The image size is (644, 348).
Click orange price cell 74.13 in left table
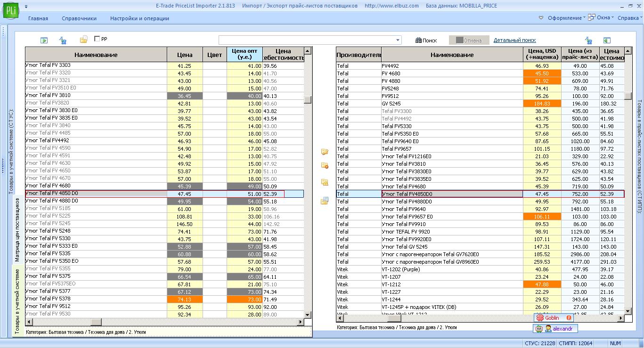185,299
